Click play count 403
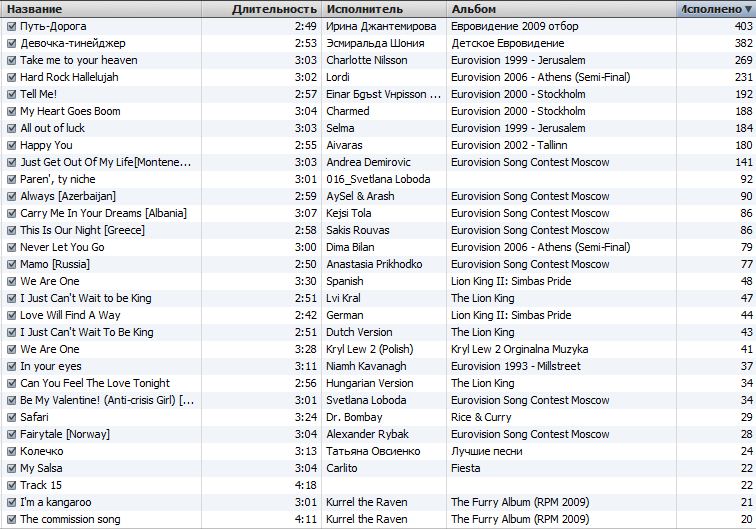Viewport: 756px width, 529px height. click(743, 27)
